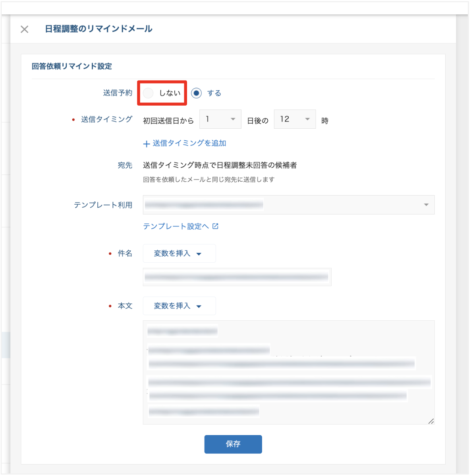The image size is (471, 476).
Task: Click the external link icon beside テンプレート設定へ
Action: [x=215, y=226]
